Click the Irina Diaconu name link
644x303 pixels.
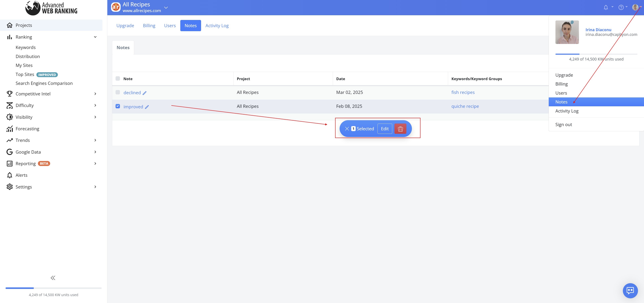click(x=598, y=30)
